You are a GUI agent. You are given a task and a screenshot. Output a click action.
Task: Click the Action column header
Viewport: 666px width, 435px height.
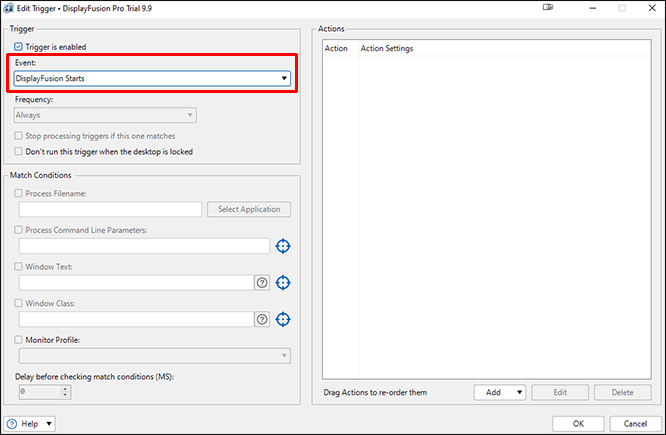(x=341, y=48)
